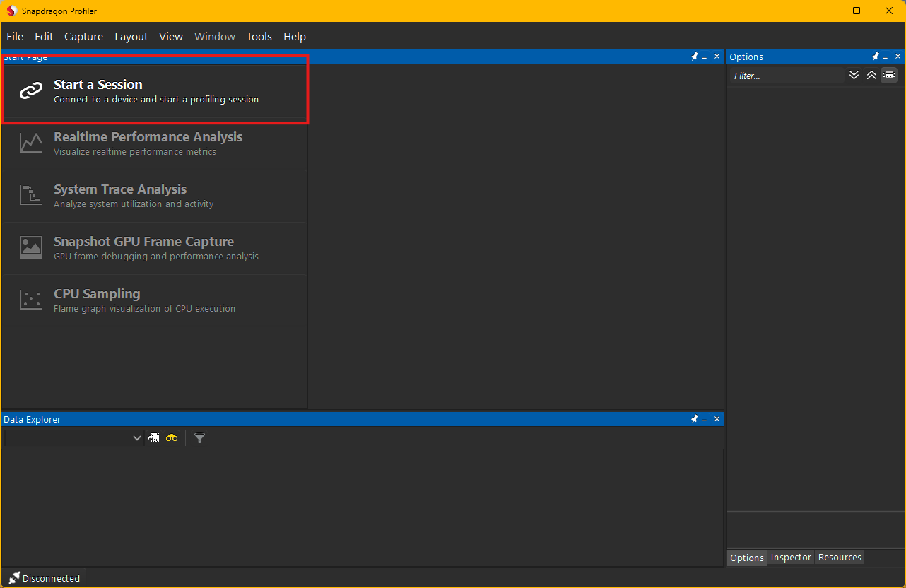Click the export to CSV icon
Viewport: 906px width, 588px height.
coord(154,438)
